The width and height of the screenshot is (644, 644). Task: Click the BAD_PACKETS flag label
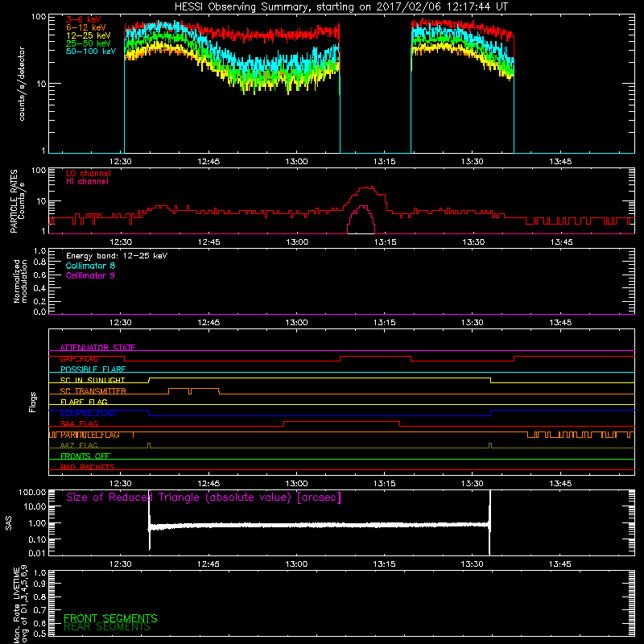point(88,467)
